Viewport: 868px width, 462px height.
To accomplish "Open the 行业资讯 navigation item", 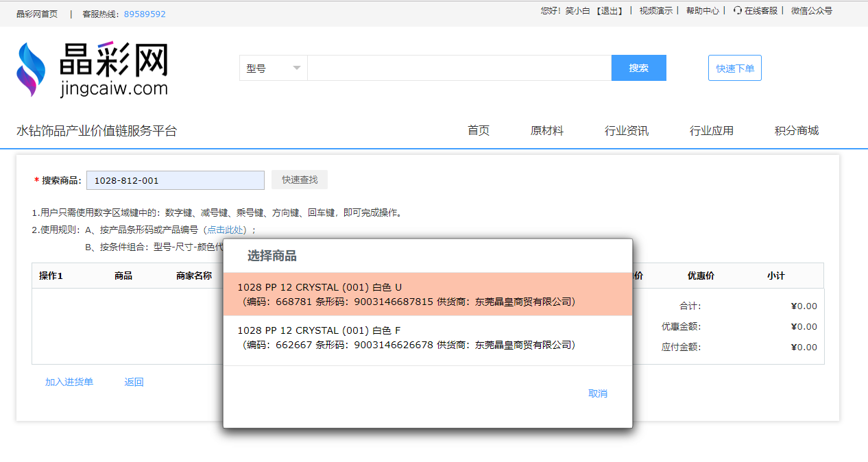I will (x=626, y=131).
